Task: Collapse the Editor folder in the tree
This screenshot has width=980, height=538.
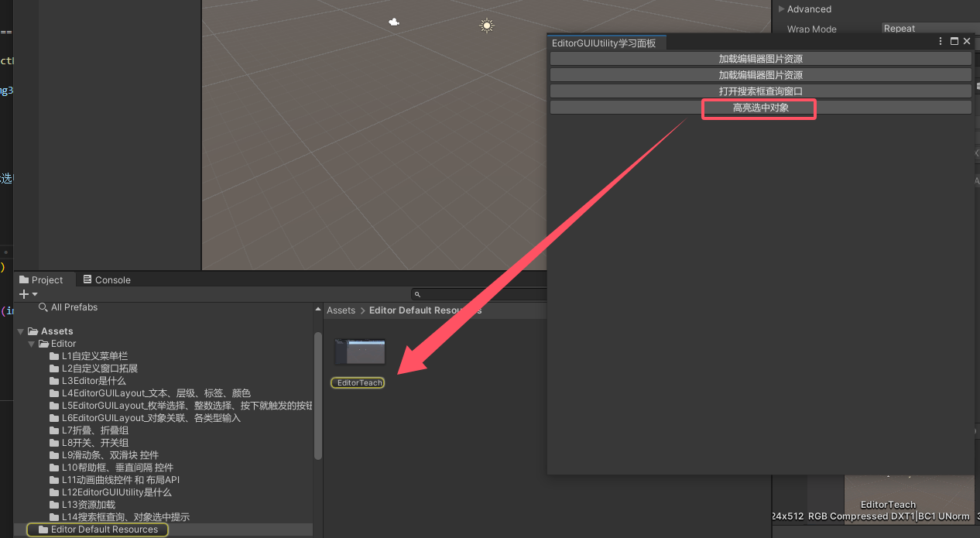Action: click(30, 343)
